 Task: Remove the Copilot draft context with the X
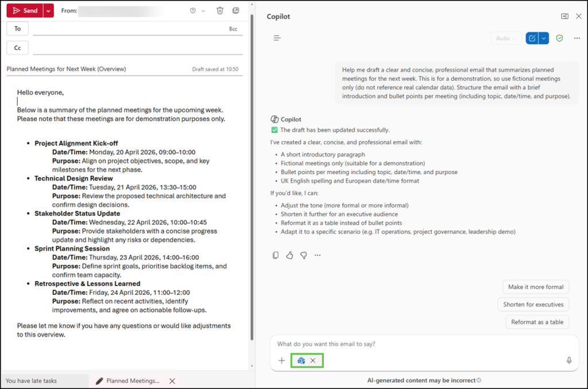(314, 360)
